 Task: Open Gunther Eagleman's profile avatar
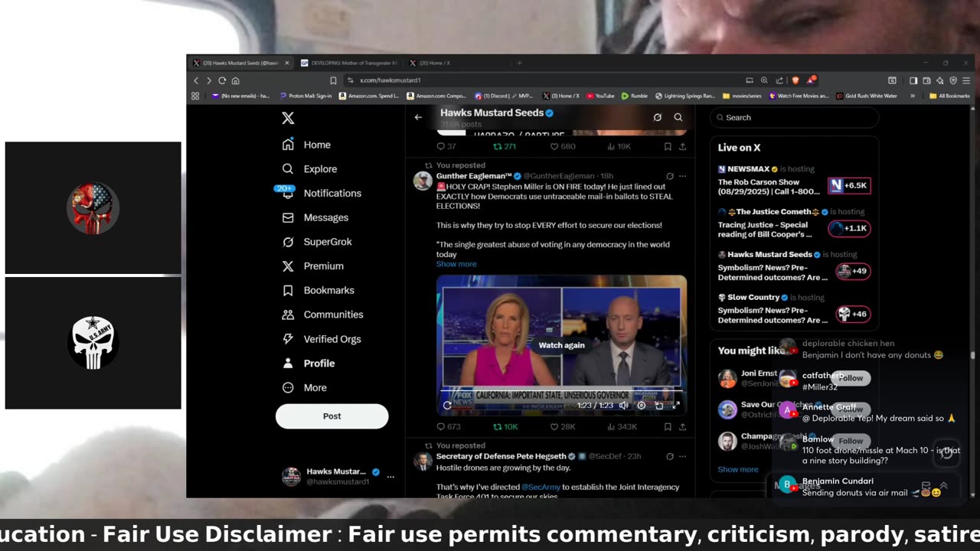click(423, 181)
